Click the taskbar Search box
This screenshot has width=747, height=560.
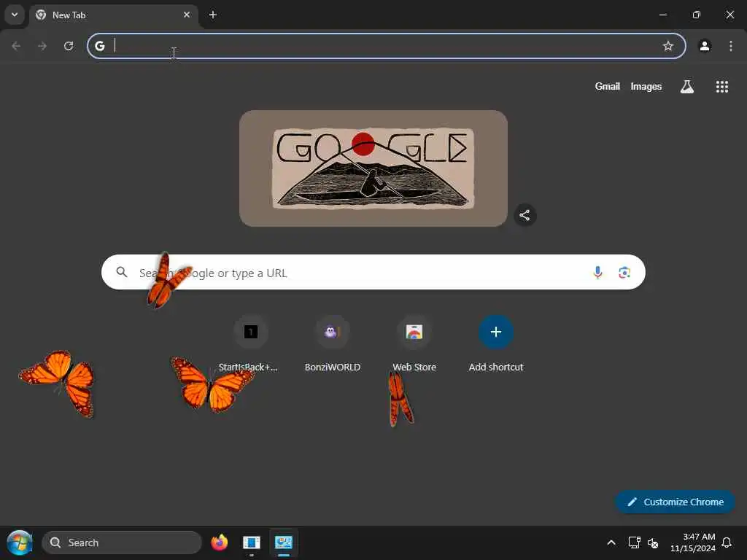click(122, 542)
